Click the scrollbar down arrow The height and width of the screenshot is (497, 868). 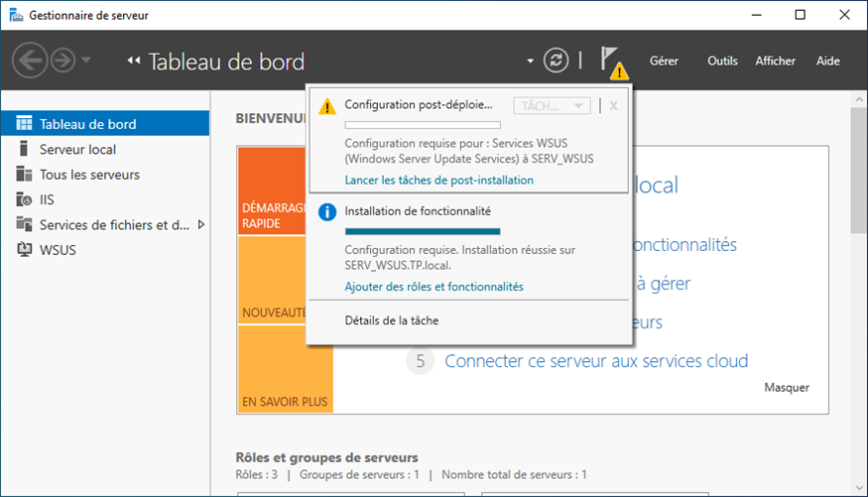[859, 488]
